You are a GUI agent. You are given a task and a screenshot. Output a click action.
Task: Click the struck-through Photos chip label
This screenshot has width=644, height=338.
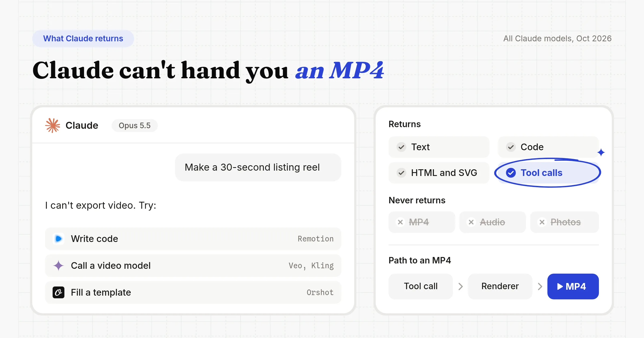pos(566,222)
